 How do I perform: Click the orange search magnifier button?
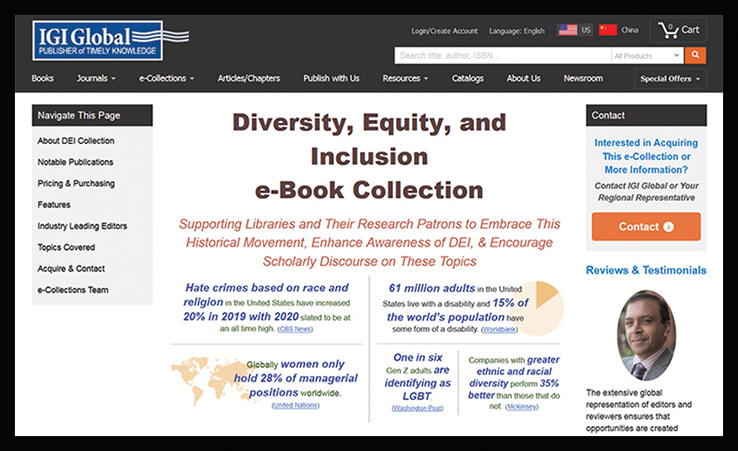695,56
